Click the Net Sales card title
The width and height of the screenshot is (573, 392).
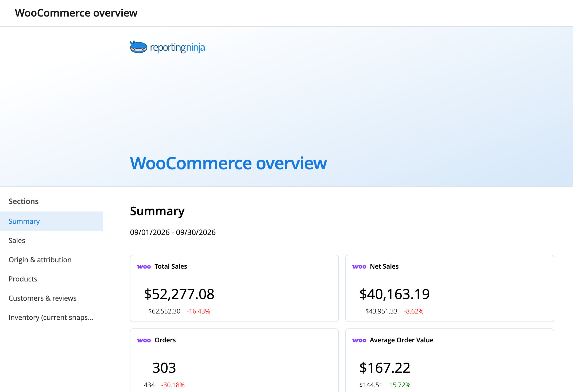[x=384, y=266]
